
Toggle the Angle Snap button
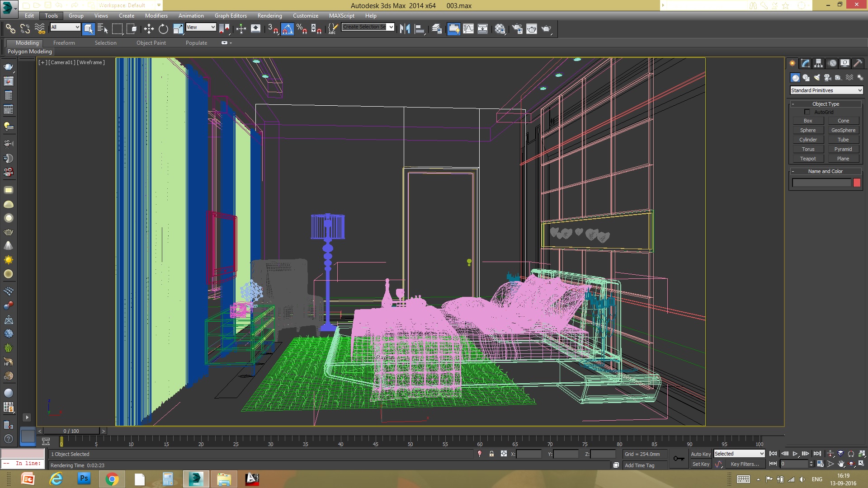click(288, 29)
